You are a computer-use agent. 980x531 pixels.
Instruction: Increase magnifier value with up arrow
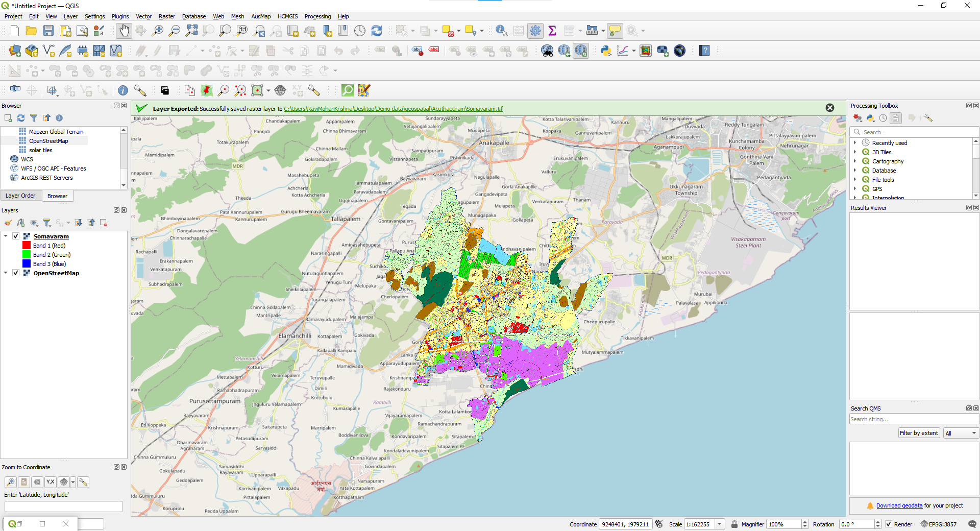(805, 522)
